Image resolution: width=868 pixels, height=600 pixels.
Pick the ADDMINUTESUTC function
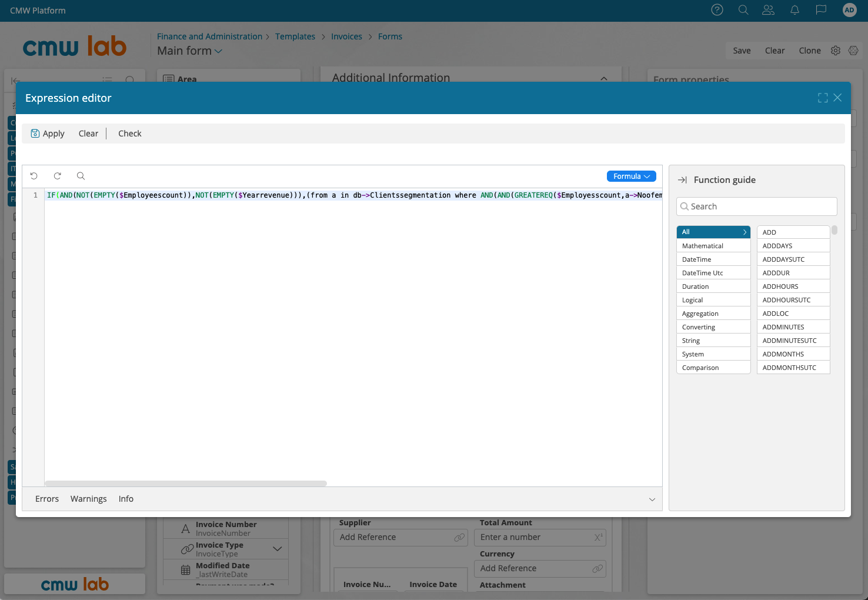(x=793, y=341)
